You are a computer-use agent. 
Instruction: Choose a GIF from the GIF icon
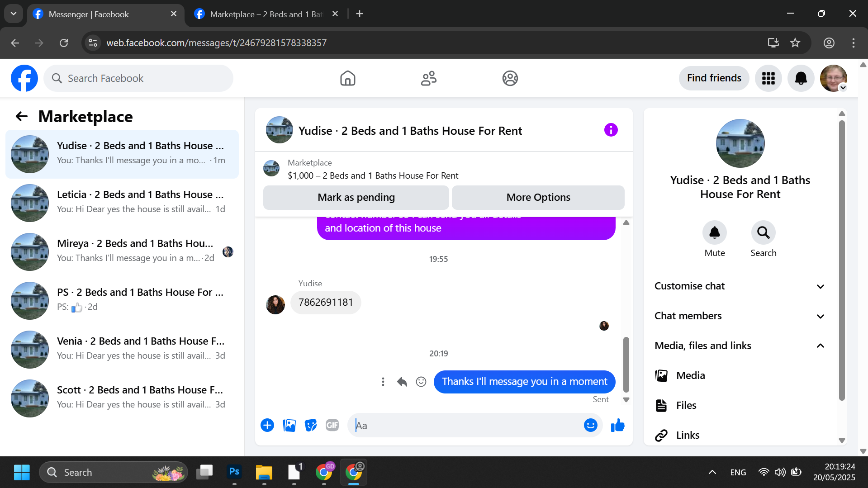tap(332, 425)
